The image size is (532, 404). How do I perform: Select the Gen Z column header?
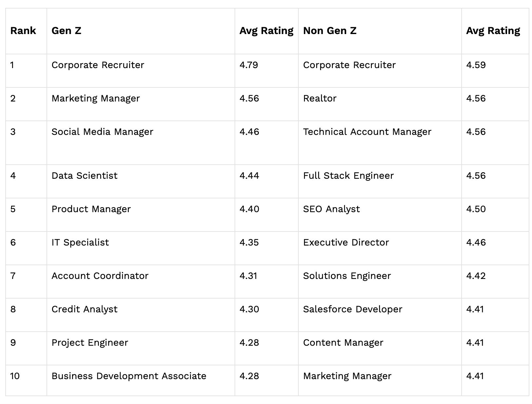pos(66,31)
